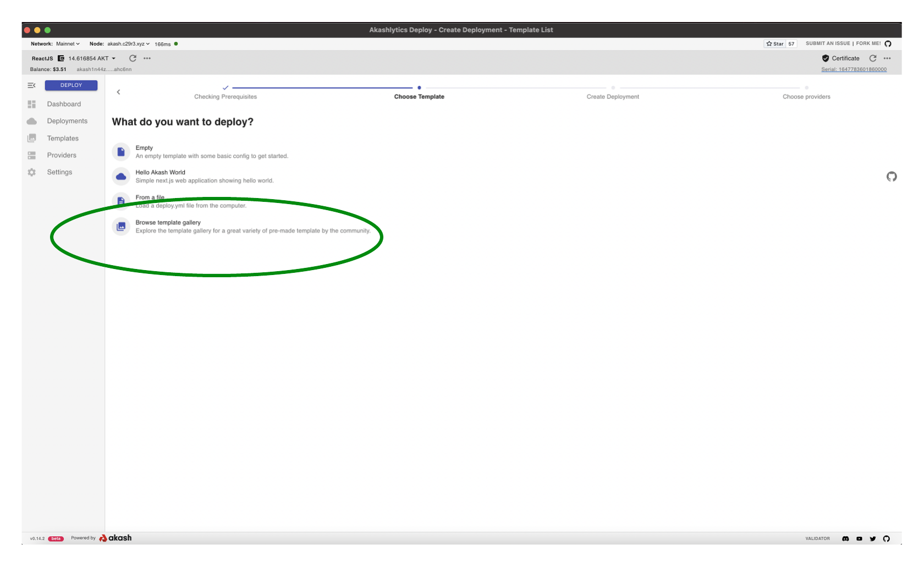
Task: Click the Browse template gallery image icon
Action: (x=121, y=226)
